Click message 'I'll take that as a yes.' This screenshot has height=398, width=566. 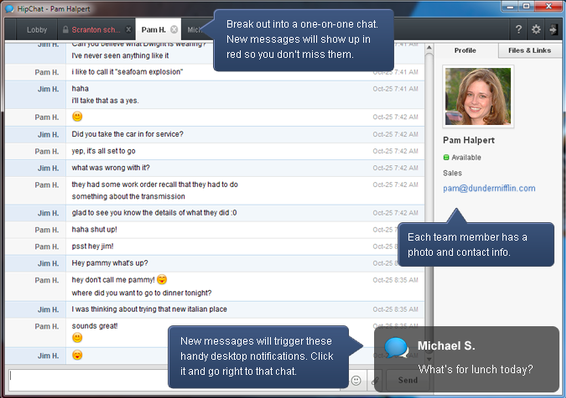(x=105, y=100)
